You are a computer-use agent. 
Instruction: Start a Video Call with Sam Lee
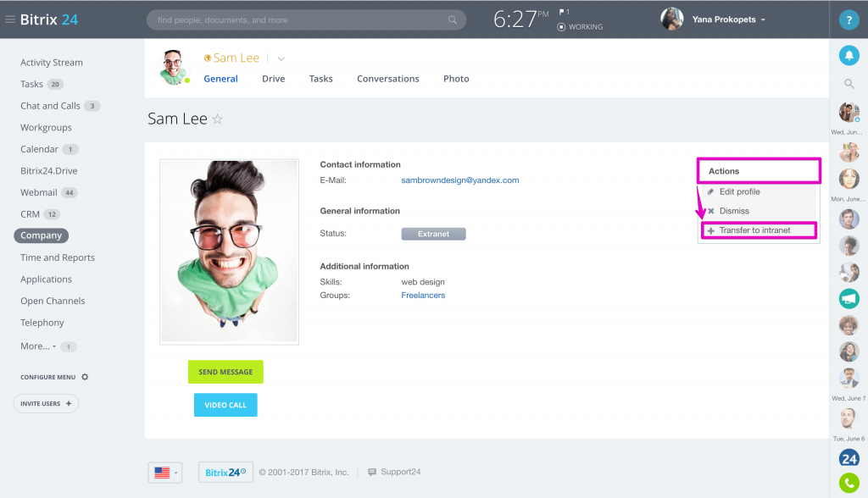point(225,405)
